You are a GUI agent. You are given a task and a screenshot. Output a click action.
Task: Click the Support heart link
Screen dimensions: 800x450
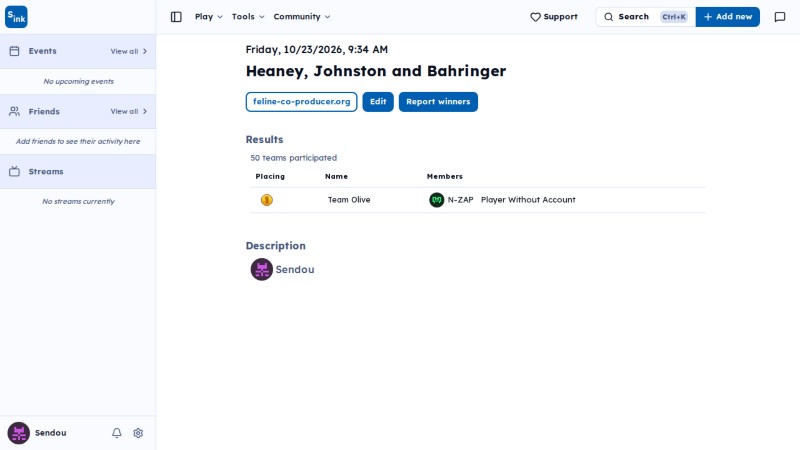click(x=554, y=17)
